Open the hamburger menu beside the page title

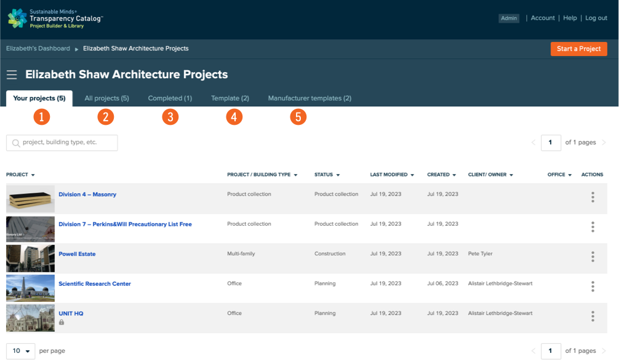click(x=12, y=74)
